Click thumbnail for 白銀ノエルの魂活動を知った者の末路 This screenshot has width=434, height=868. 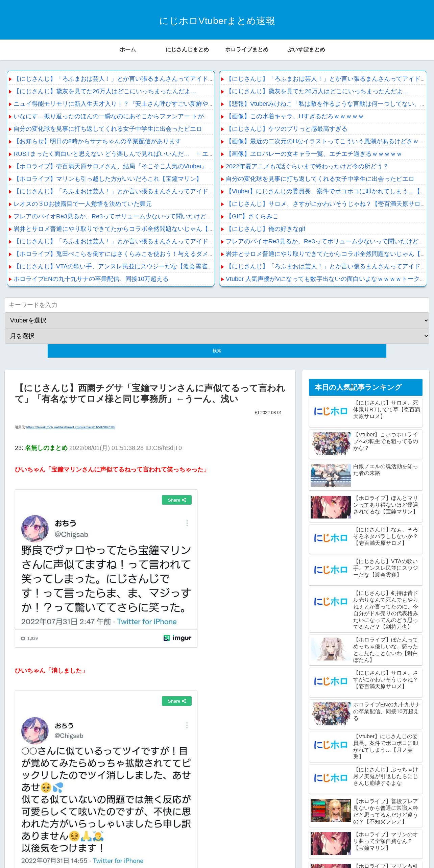pyautogui.click(x=331, y=476)
